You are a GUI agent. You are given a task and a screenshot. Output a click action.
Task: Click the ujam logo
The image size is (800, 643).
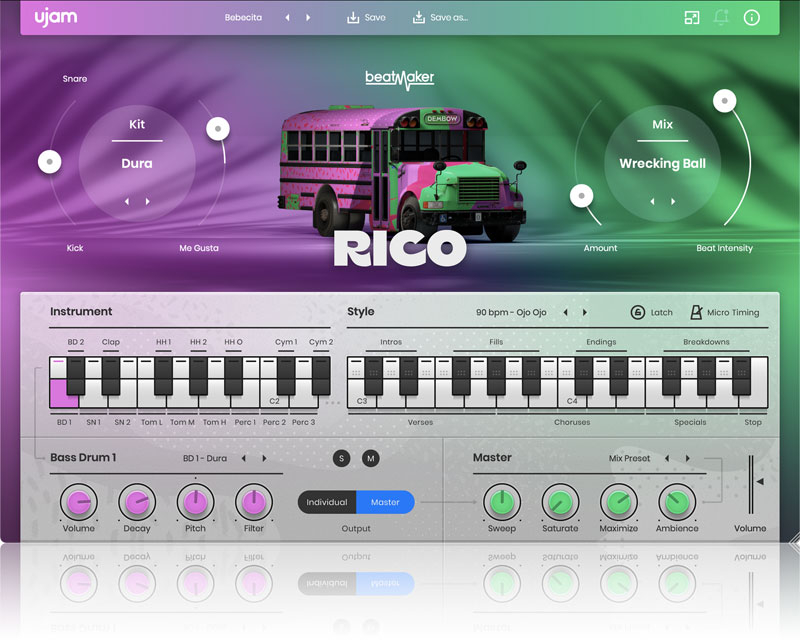(x=56, y=17)
